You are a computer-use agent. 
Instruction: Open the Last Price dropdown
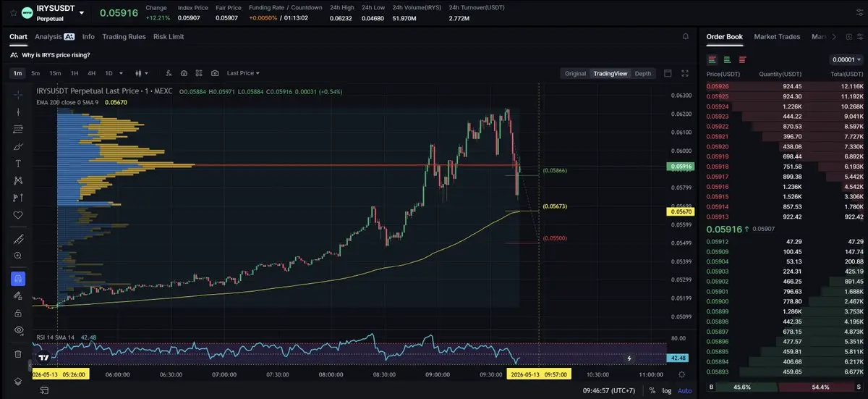tap(243, 73)
